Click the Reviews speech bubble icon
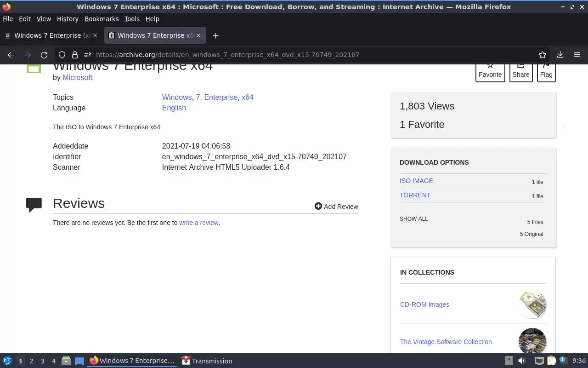Viewport: 588px width, 368px height. pyautogui.click(x=34, y=204)
